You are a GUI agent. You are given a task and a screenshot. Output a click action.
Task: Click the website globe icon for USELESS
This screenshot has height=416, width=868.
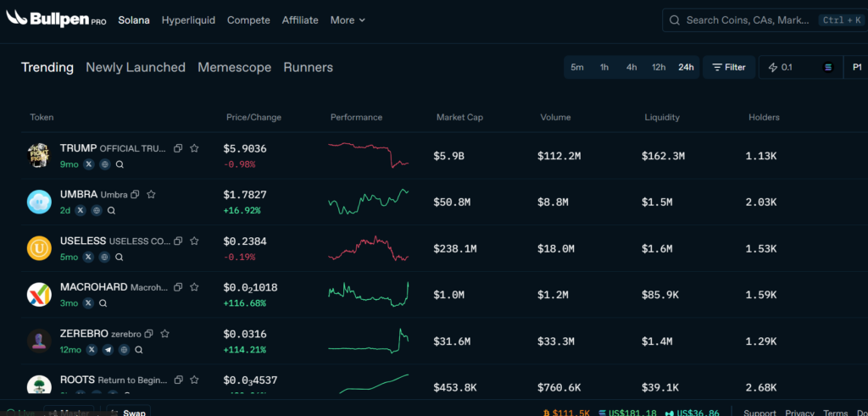pyautogui.click(x=104, y=256)
